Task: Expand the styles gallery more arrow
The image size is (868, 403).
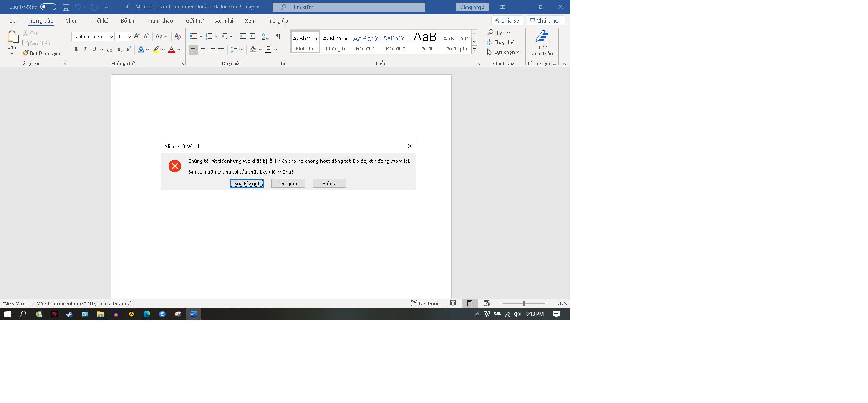Action: [x=474, y=50]
